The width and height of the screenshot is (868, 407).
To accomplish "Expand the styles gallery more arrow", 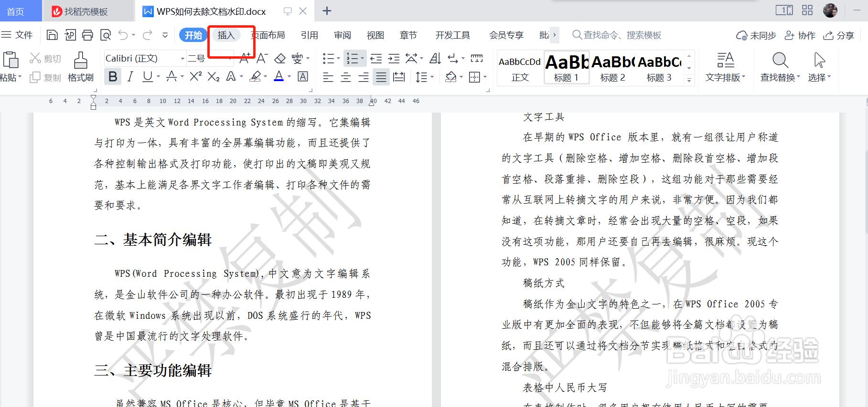I will coord(689,80).
